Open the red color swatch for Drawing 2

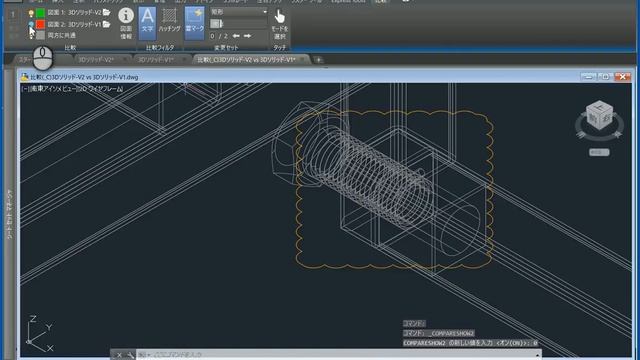pyautogui.click(x=40, y=24)
